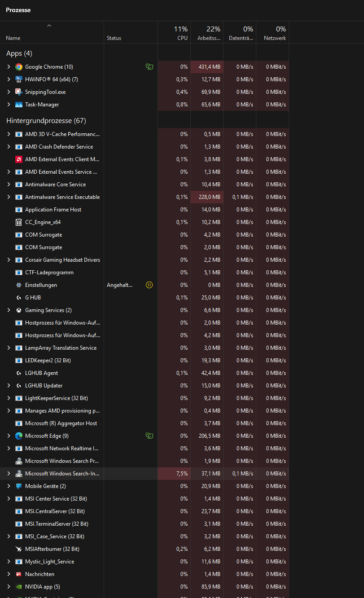Click the Prozesse page title
The height and width of the screenshot is (598, 364).
coord(18,10)
